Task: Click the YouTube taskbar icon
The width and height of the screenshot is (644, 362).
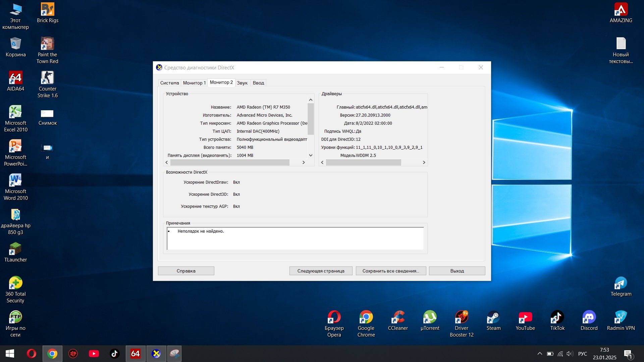Action: (x=94, y=354)
